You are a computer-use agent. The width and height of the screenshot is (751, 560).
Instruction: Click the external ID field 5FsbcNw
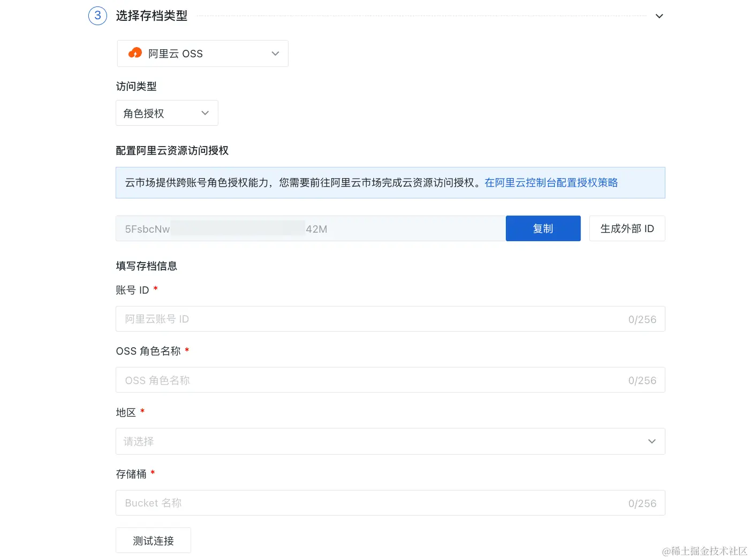click(310, 228)
